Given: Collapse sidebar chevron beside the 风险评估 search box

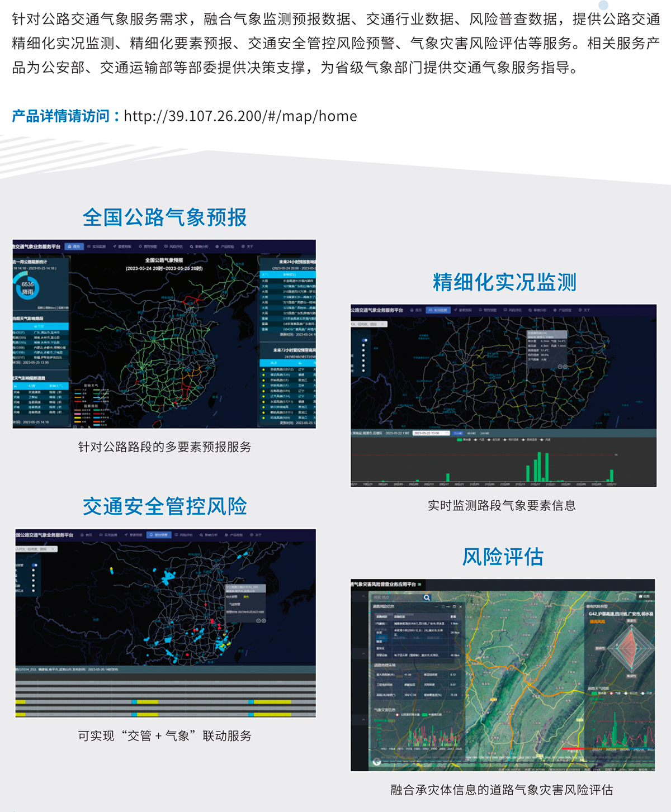Looking at the screenshot, I should (x=363, y=597).
